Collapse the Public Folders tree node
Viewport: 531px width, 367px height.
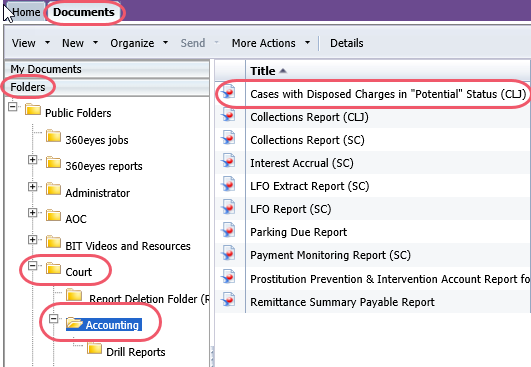[13, 107]
